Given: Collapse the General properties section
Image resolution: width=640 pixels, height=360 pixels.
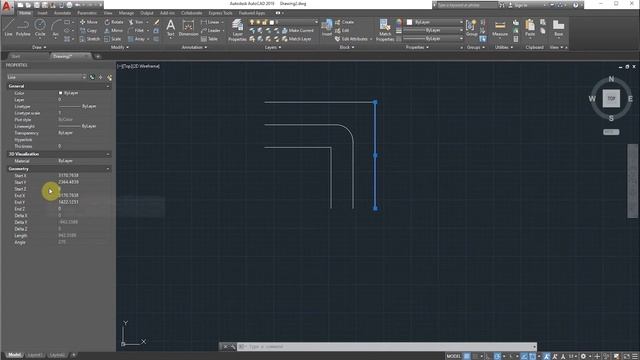Looking at the screenshot, I should (x=108, y=86).
